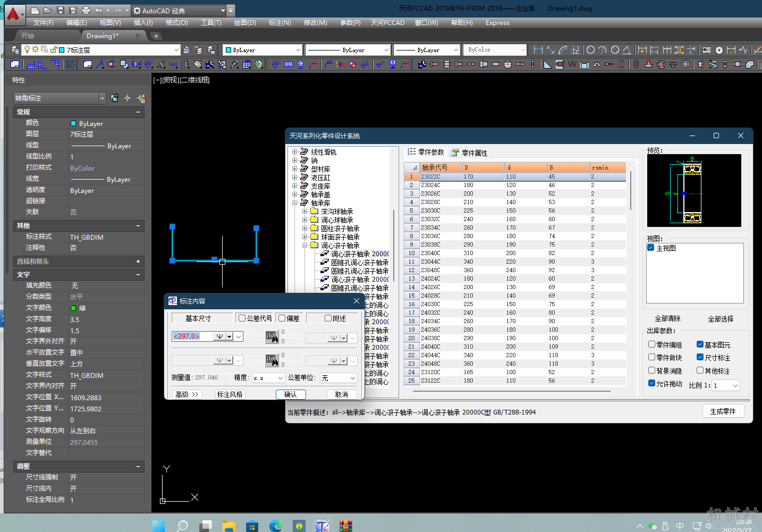Open Windows Start from the taskbar
Screen dimensions: 762x532
158,526
